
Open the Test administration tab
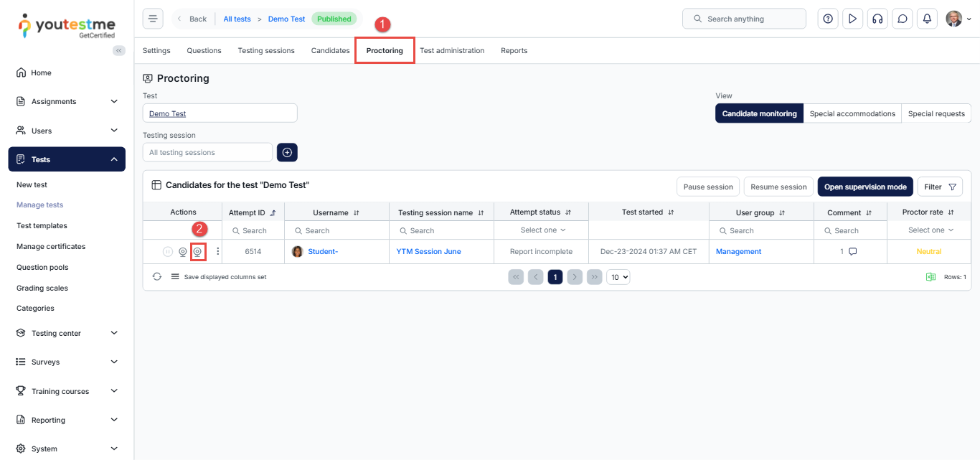pyautogui.click(x=452, y=51)
